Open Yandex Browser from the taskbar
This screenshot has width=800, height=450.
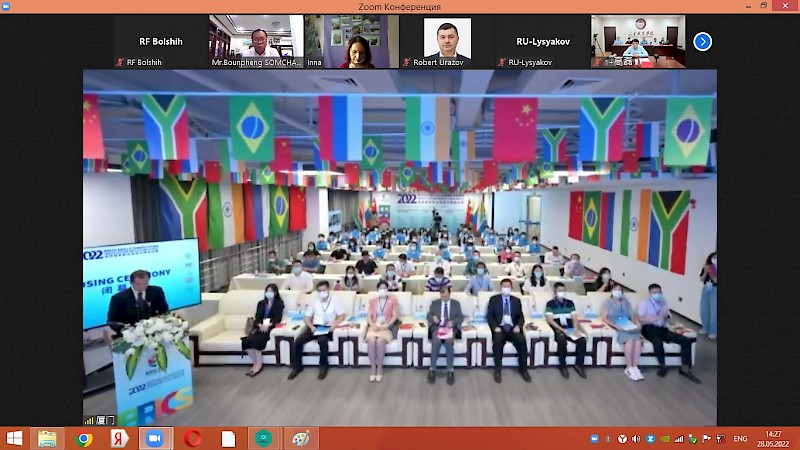(119, 439)
